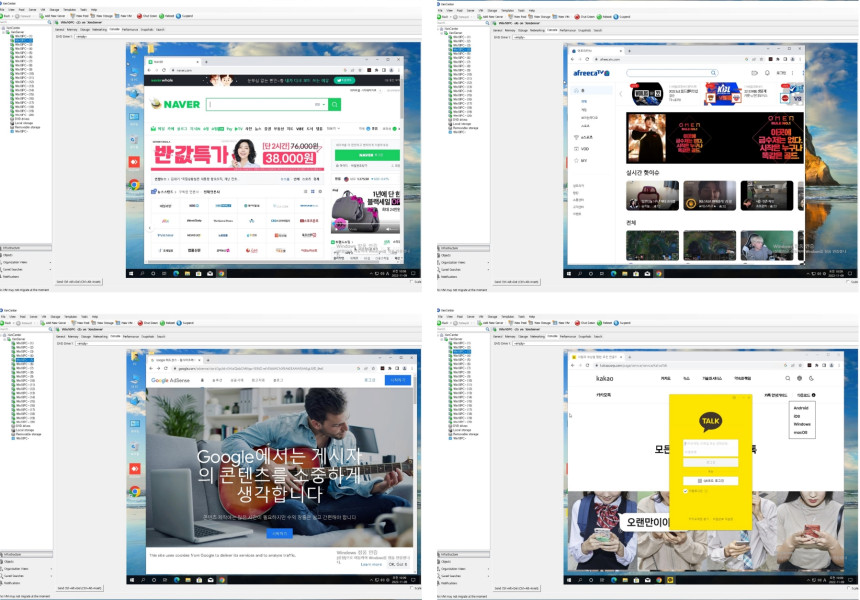Image resolution: width=860 pixels, height=600 pixels.
Task: Click the magnifier icon in the AfreecaTV search box
Action: pyautogui.click(x=713, y=72)
